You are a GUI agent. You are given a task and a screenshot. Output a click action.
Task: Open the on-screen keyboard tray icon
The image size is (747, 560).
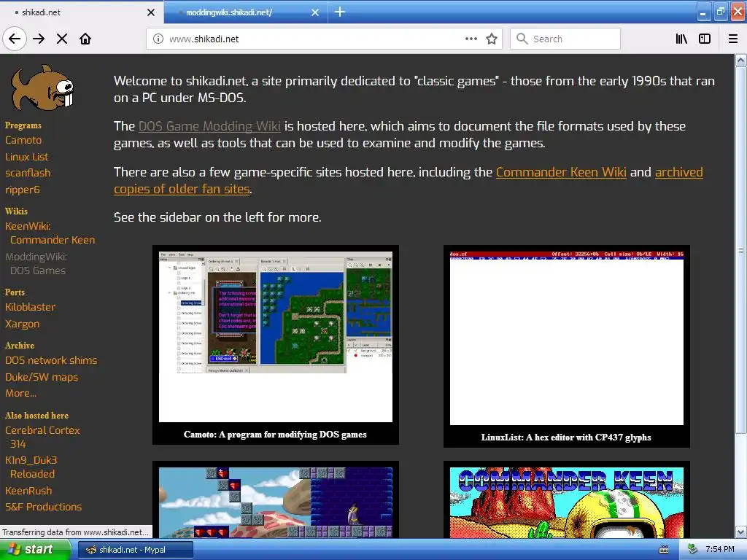(664, 550)
